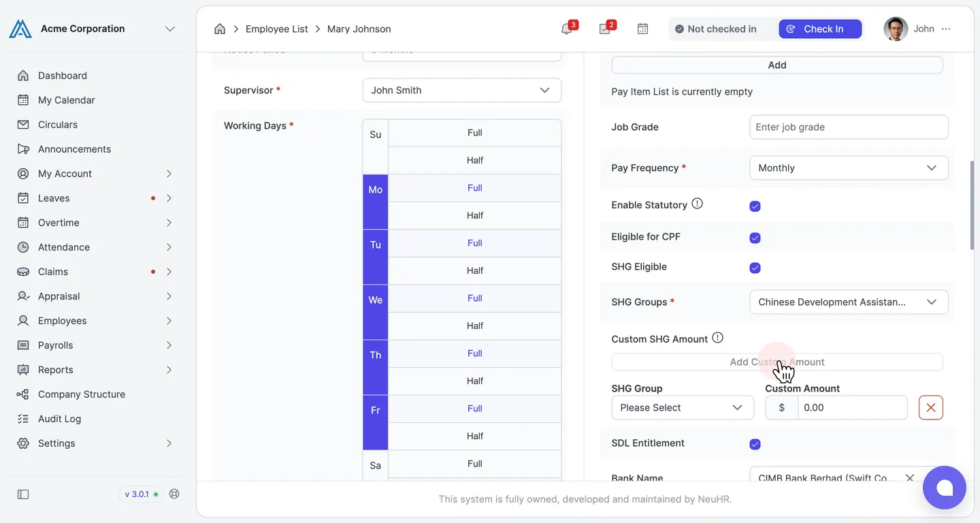Show the Enable Statutory info tooltip icon

[697, 204]
